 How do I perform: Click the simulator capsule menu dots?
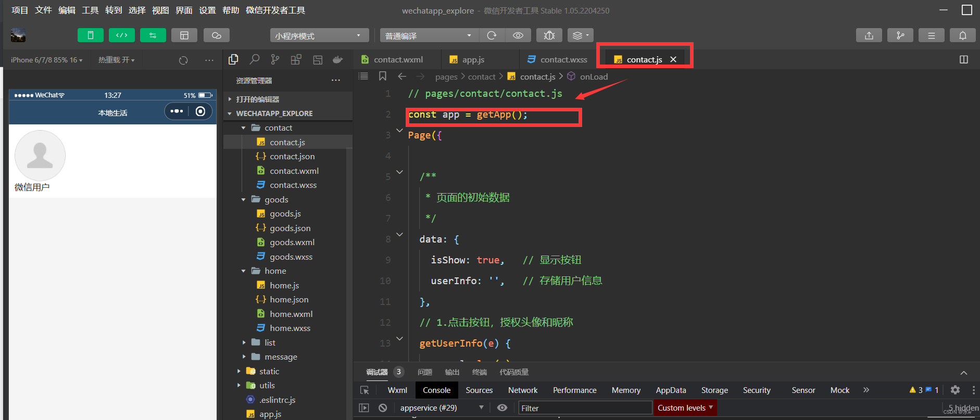(177, 111)
